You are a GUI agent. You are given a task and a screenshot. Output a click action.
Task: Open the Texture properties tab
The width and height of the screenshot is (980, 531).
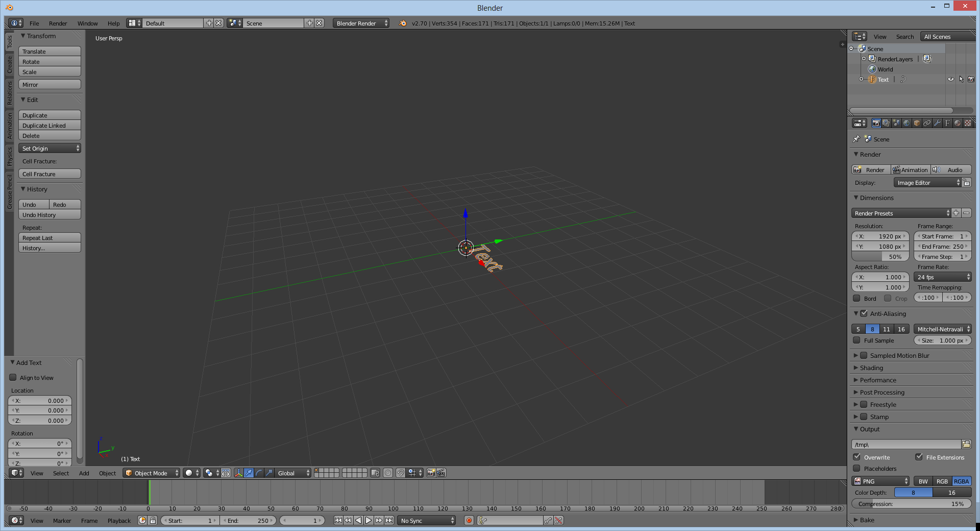pos(967,124)
